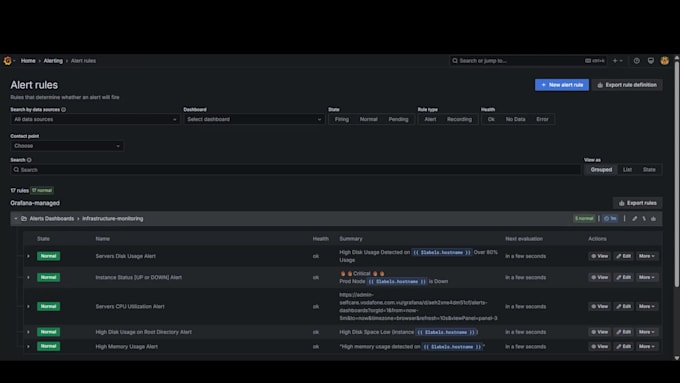Viewport: 680px width, 383px height.
Task: Open the user avatar profile
Action: pyautogui.click(x=664, y=61)
